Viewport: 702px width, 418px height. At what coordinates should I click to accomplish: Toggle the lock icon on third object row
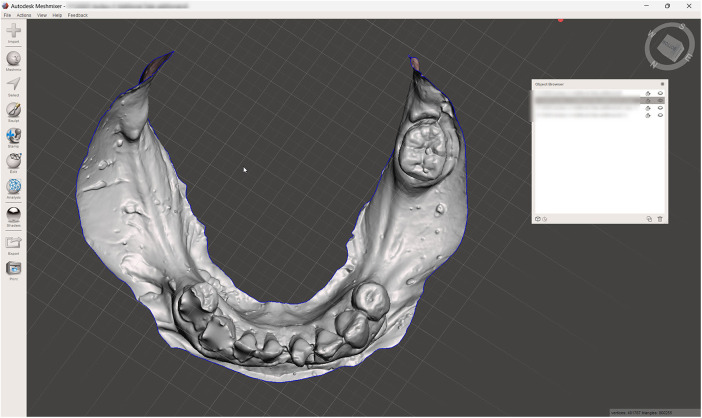tap(647, 108)
